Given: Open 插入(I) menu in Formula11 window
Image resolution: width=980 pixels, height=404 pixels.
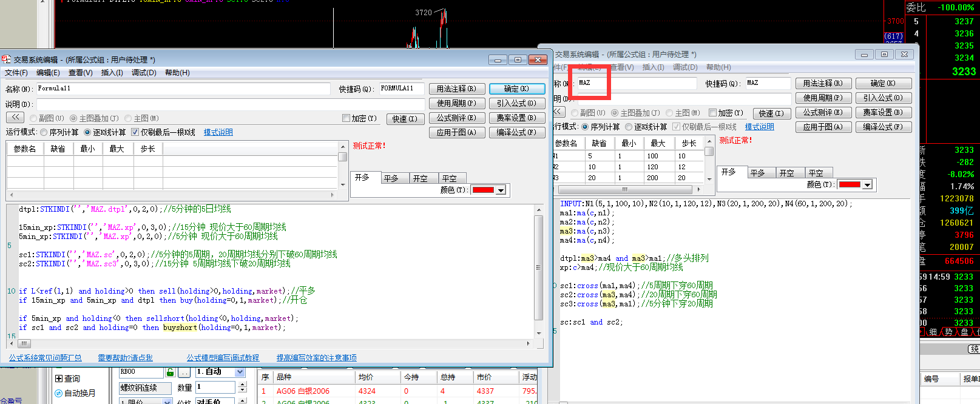Looking at the screenshot, I should [112, 73].
